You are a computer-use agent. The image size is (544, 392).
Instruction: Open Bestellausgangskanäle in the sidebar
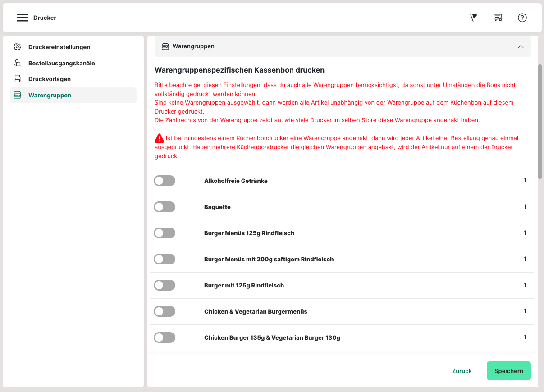click(x=61, y=63)
